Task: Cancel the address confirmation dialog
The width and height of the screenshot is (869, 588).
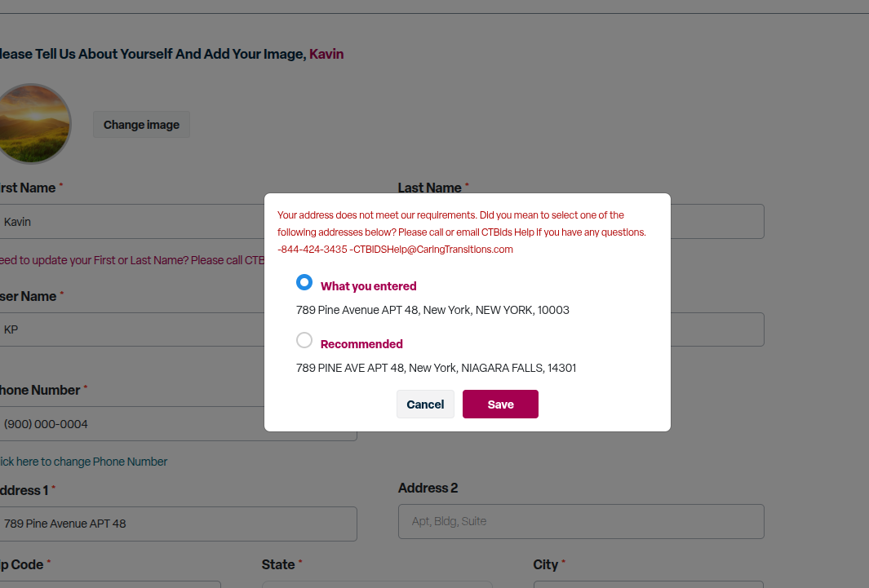Action: point(425,405)
